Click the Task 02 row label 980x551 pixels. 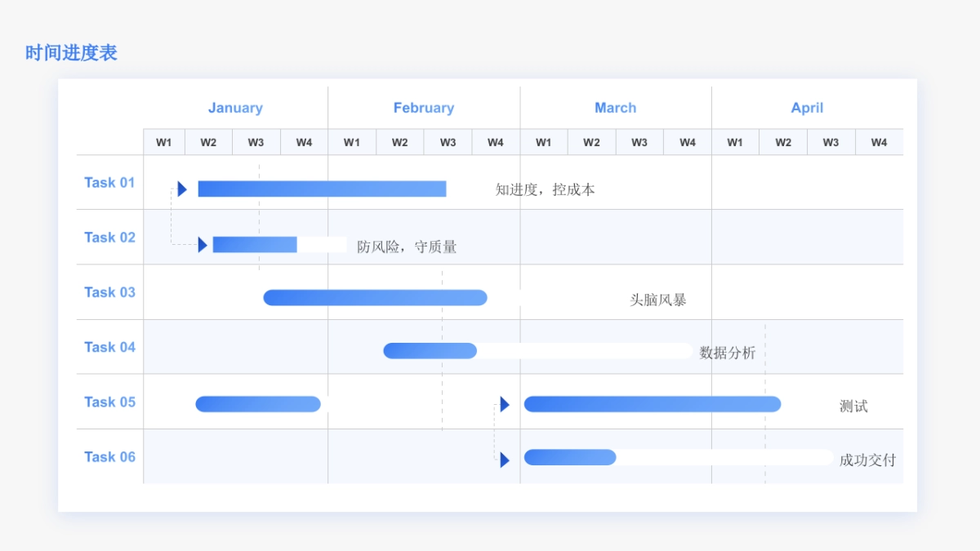[x=109, y=238]
